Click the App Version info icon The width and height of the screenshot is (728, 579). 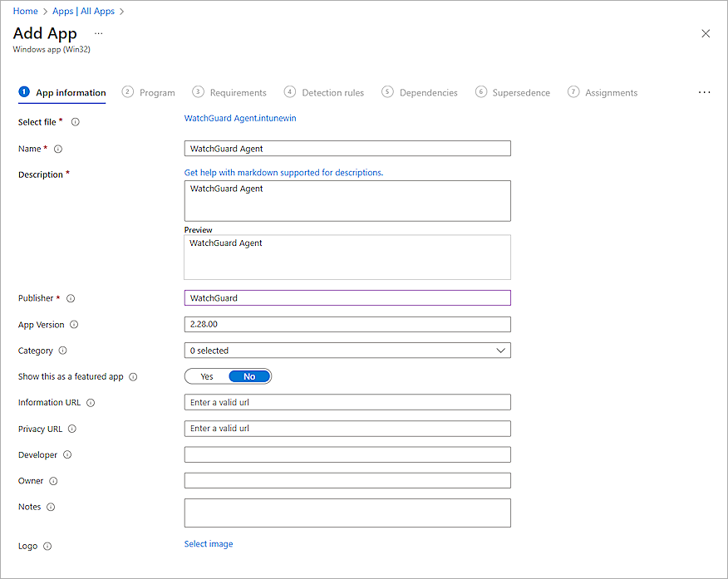click(74, 325)
